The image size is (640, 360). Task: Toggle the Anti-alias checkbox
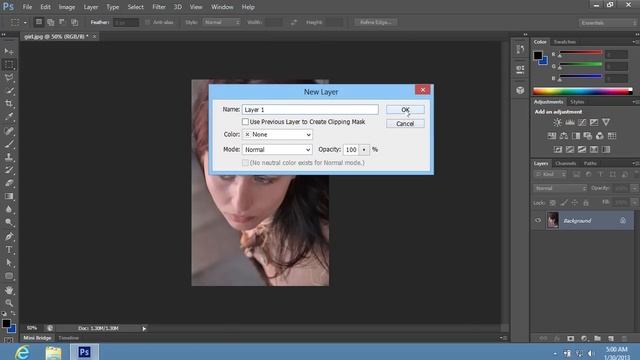[147, 22]
